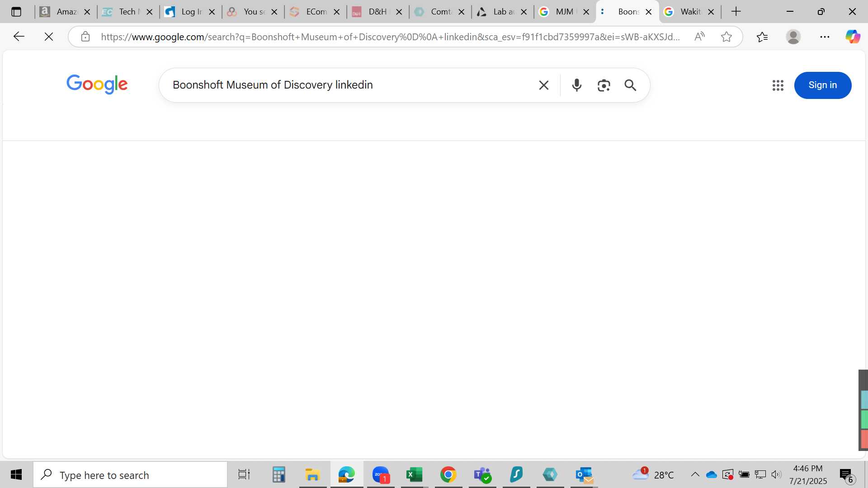Close the Boons tab

click(x=649, y=12)
